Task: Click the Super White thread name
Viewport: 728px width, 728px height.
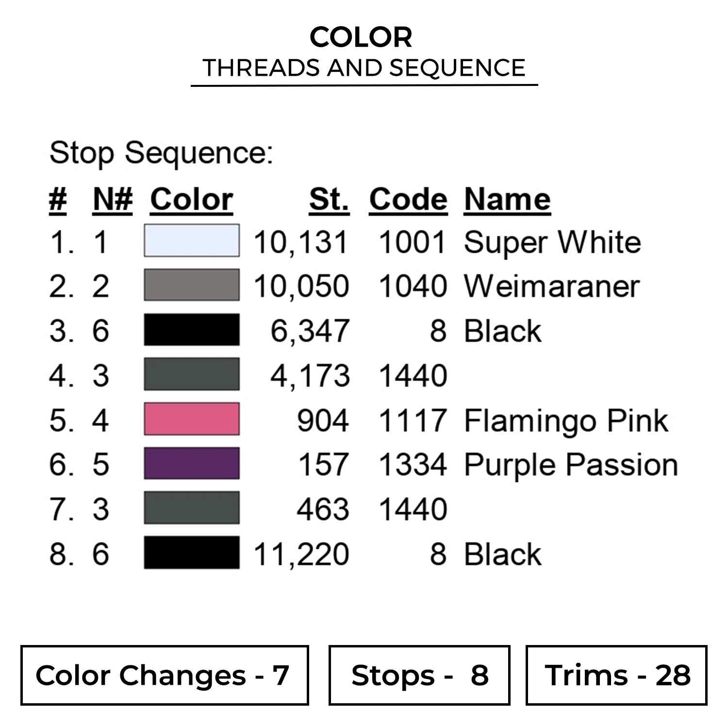Action: (x=552, y=242)
